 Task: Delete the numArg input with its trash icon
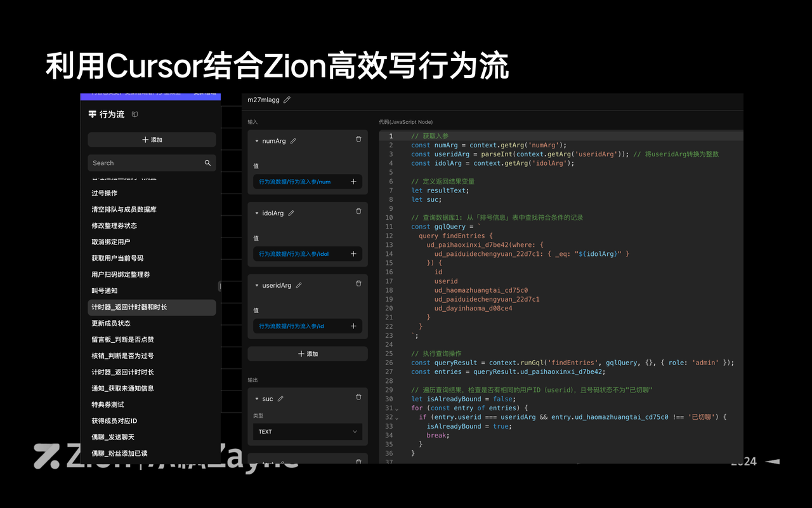[358, 139]
